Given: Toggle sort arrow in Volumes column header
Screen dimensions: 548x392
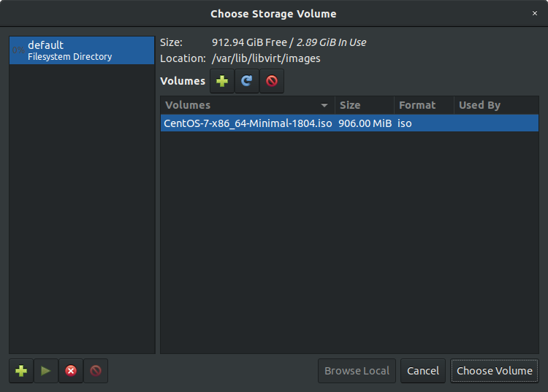Looking at the screenshot, I should click(x=324, y=105).
